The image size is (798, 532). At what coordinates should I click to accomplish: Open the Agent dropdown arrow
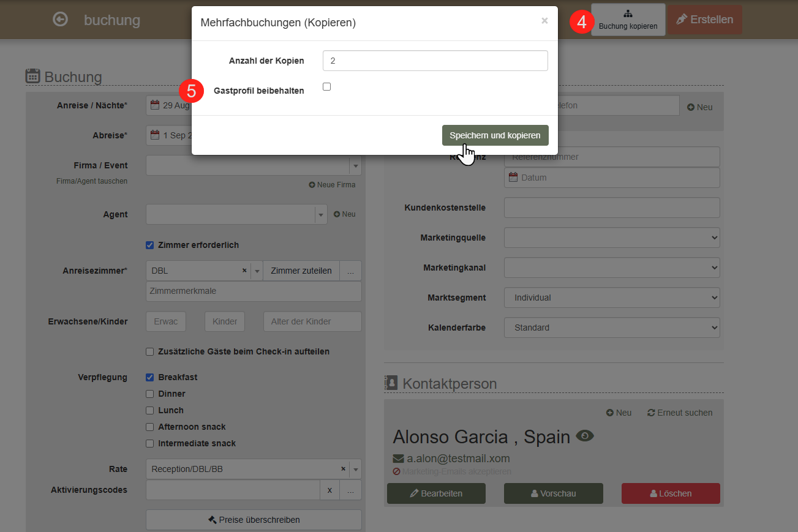point(321,214)
